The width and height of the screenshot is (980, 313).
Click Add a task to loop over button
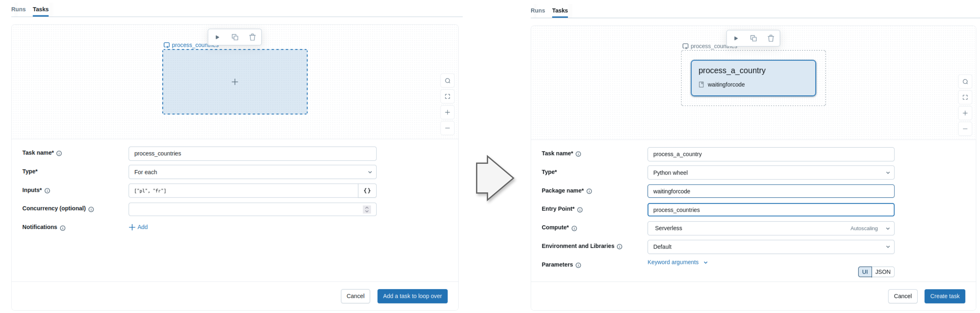pos(412,296)
